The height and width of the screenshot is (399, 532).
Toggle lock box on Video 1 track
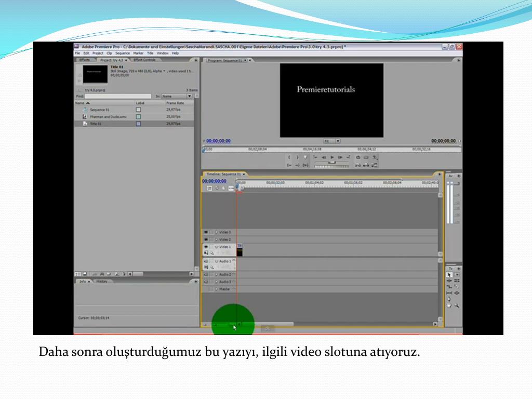211,247
